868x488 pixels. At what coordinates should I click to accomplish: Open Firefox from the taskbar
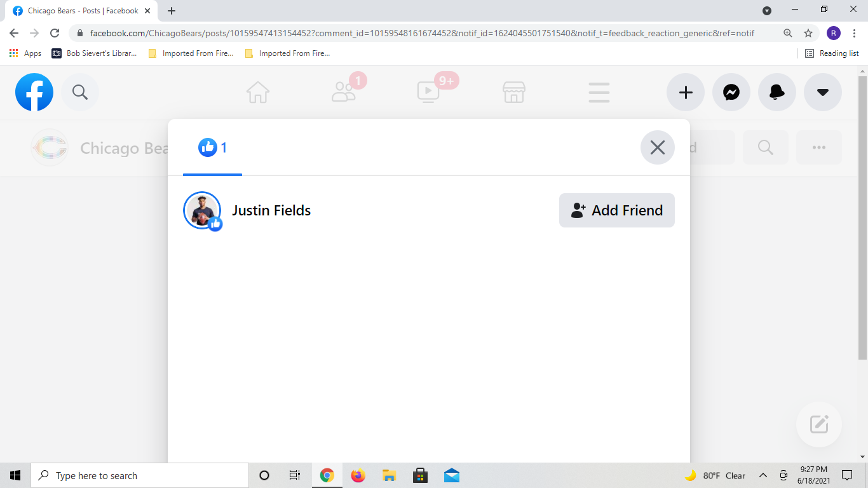358,475
